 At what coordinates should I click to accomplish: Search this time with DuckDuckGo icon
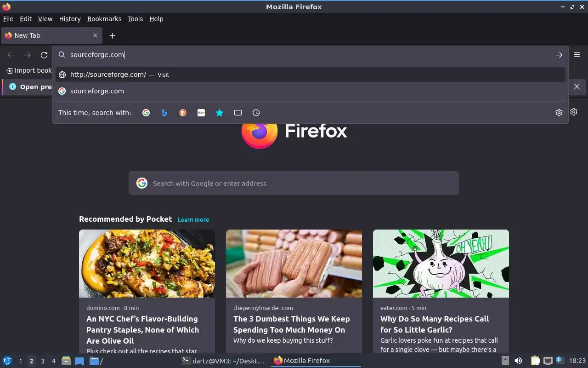pos(183,113)
